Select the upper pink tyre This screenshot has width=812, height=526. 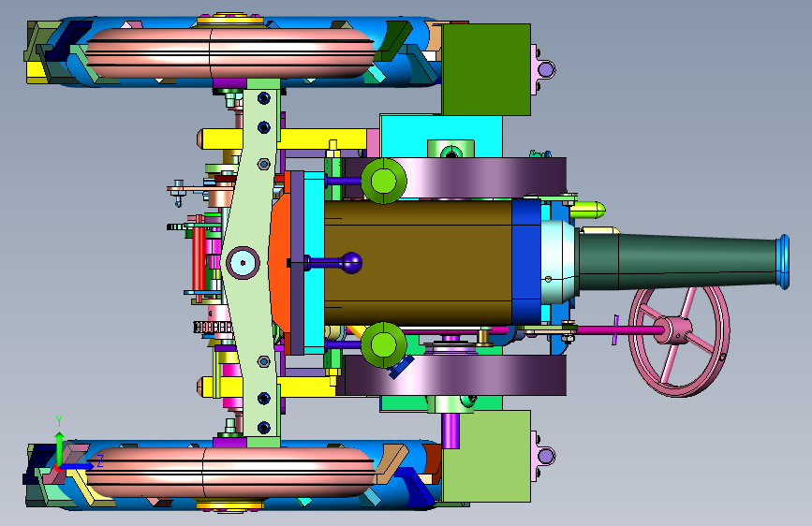(230, 52)
